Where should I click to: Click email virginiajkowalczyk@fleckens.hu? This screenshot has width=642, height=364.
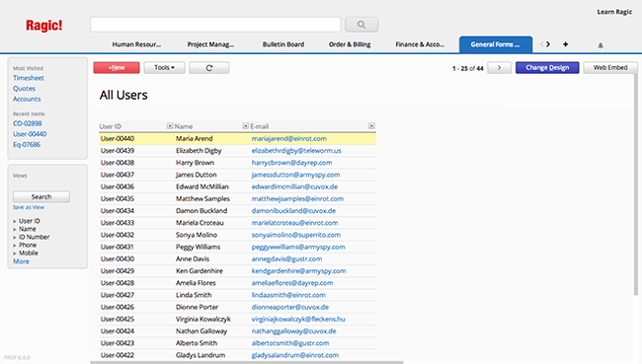click(x=298, y=319)
